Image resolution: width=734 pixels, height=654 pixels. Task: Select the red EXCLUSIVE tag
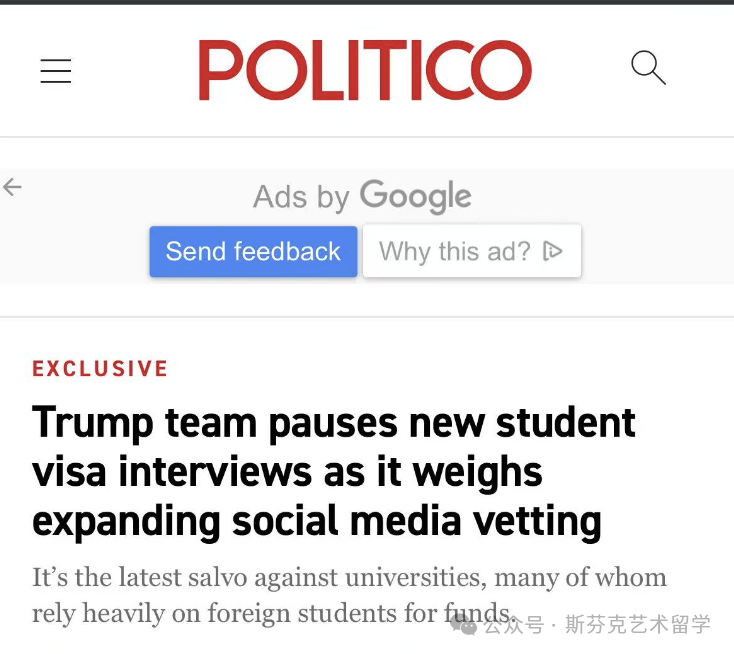[x=100, y=368]
